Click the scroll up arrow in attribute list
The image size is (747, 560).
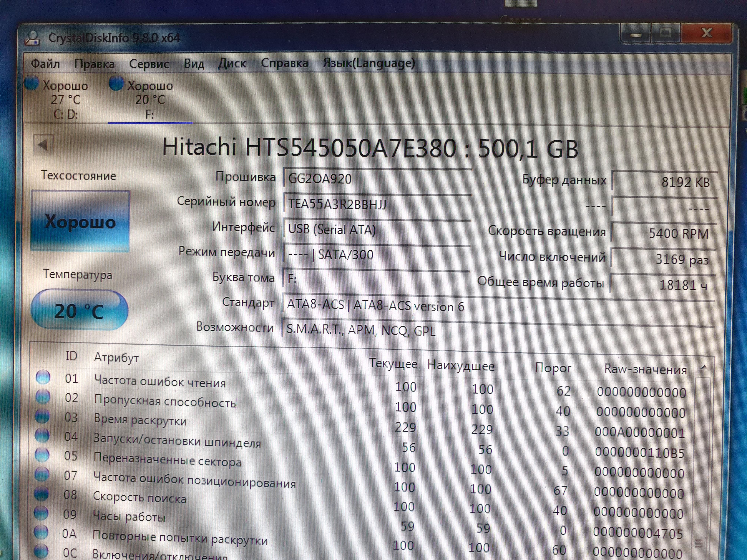pyautogui.click(x=704, y=367)
